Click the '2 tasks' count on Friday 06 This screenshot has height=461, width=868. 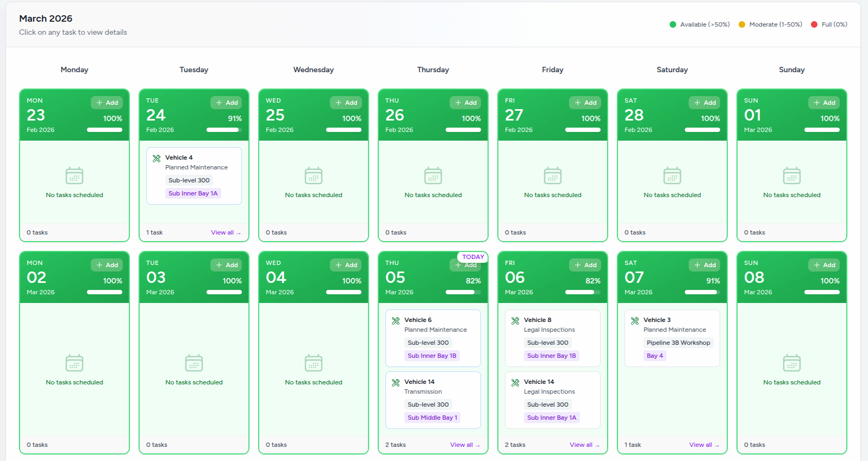click(x=515, y=445)
